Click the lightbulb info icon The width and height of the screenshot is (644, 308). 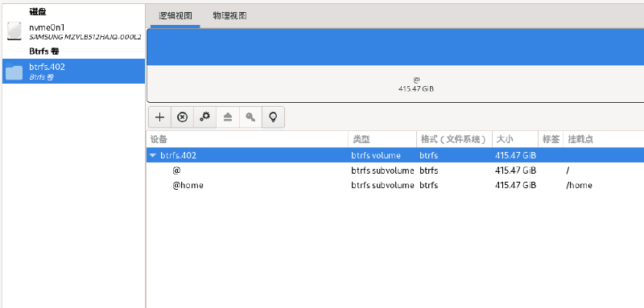click(x=273, y=117)
